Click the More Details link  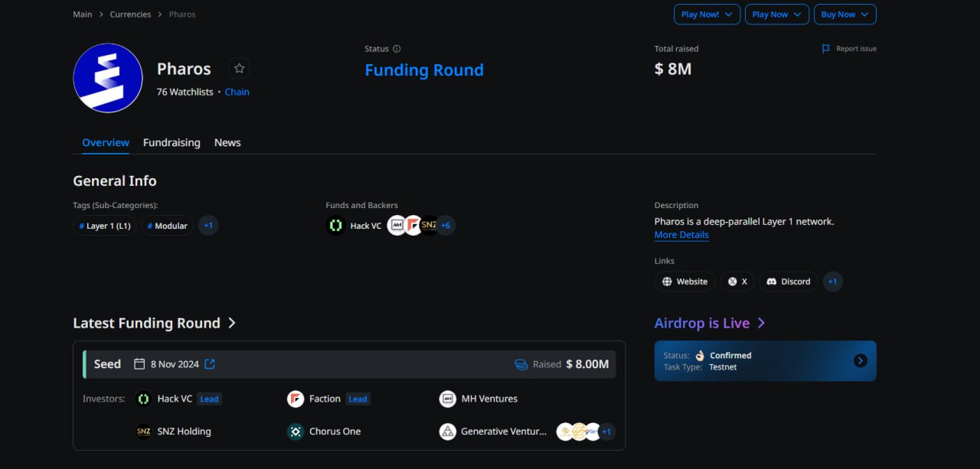click(x=681, y=235)
